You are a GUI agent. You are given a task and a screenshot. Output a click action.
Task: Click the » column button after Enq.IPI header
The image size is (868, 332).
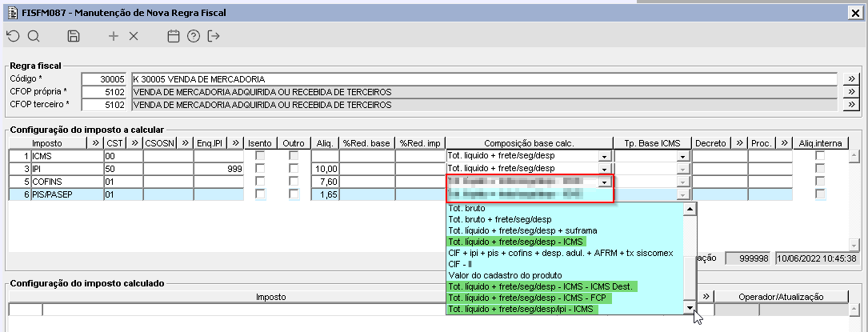pyautogui.click(x=236, y=142)
